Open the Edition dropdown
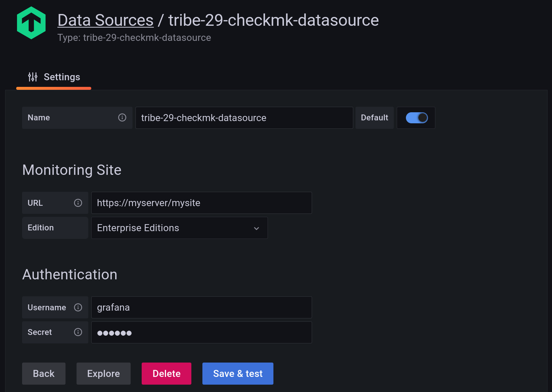 point(179,228)
